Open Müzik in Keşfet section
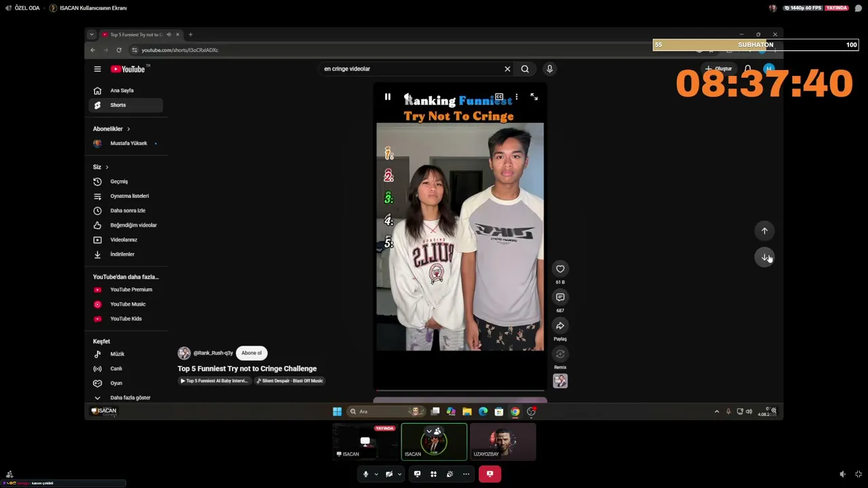The height and width of the screenshot is (488, 868). tap(125, 354)
